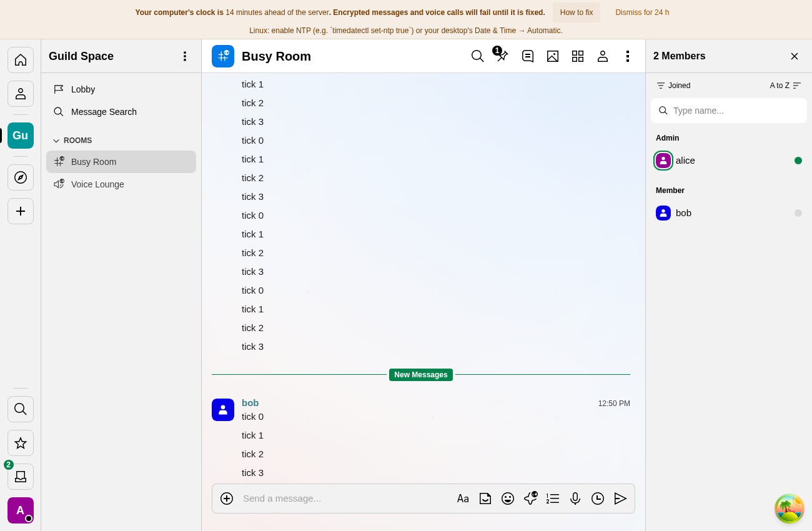Open threads panel icon
Viewport: 812px width, 531px height.
coord(528,56)
